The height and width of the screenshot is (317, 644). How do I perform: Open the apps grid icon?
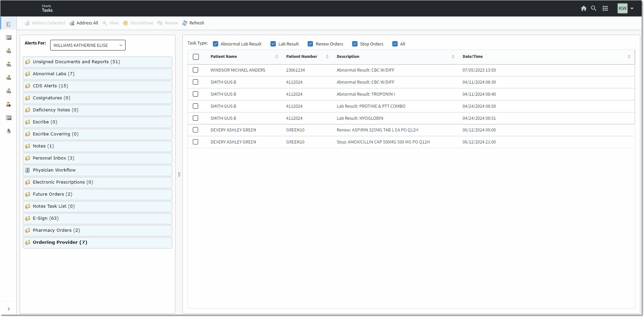(x=605, y=8)
